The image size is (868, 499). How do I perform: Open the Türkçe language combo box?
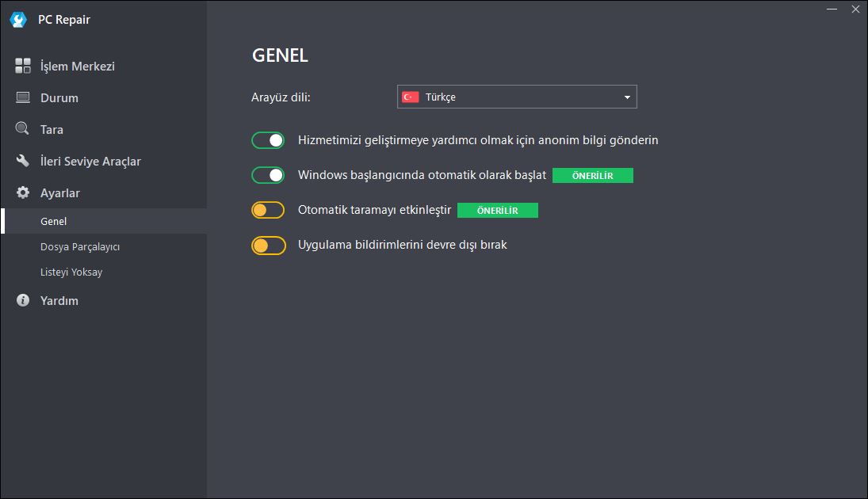517,97
